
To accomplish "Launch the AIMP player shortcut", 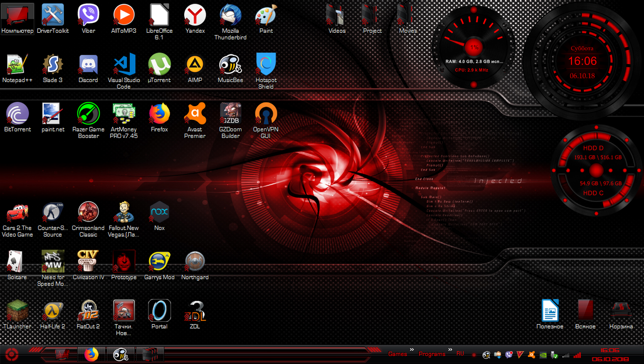I will pyautogui.click(x=195, y=68).
